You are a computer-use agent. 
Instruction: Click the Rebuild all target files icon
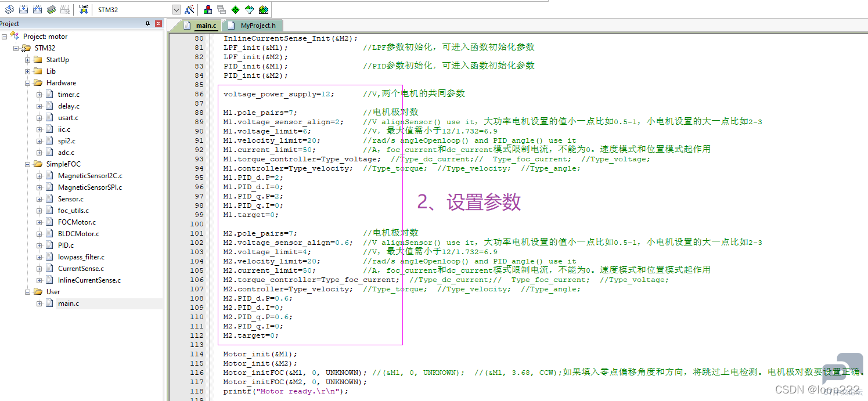(x=37, y=9)
